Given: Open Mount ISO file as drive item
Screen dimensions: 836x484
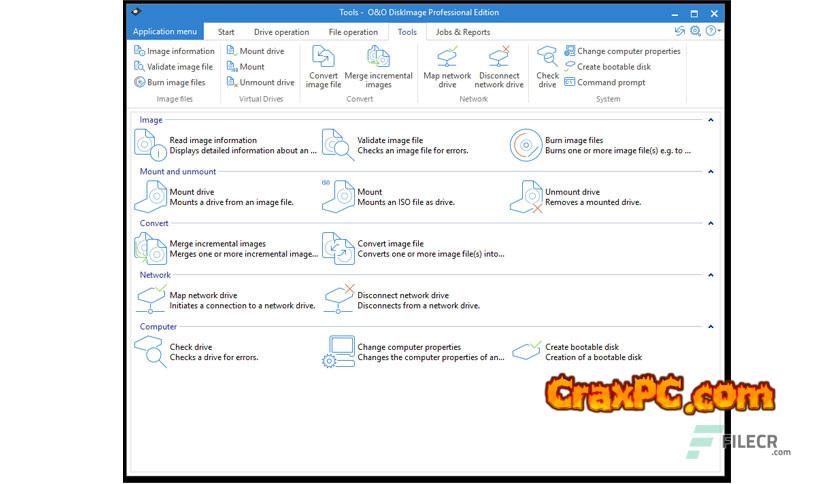Looking at the screenshot, I should (389, 197).
